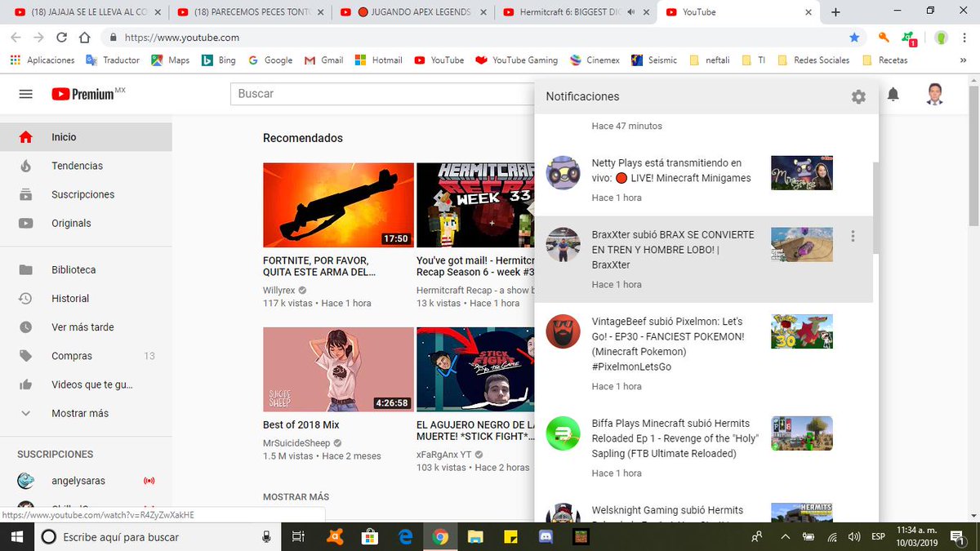
Task: Open Compras in the sidebar
Action: pos(86,356)
